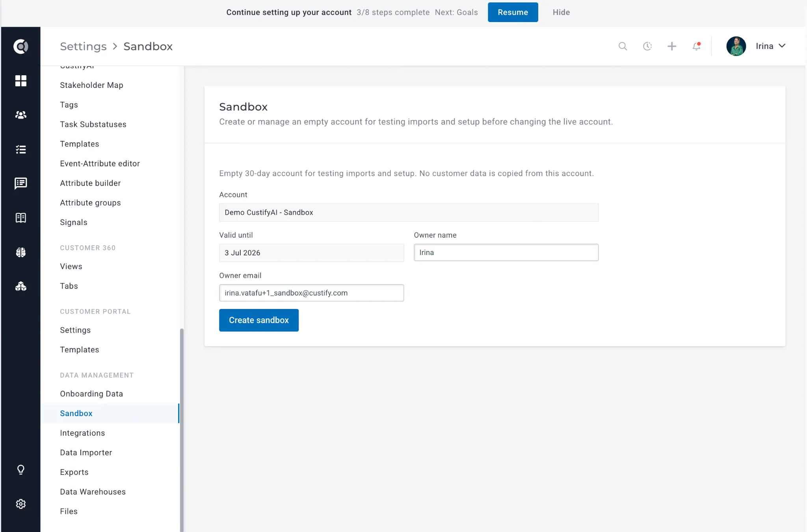Open Task Substatuses settings page
This screenshot has width=807, height=532.
[93, 125]
